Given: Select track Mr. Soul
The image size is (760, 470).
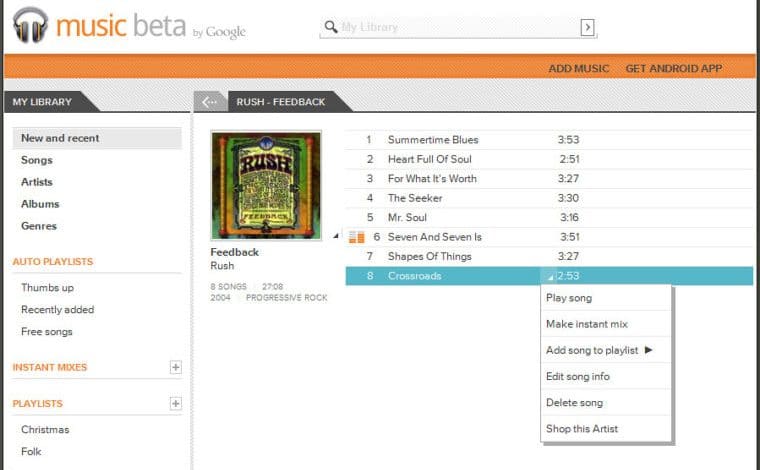Looking at the screenshot, I should click(x=407, y=217).
